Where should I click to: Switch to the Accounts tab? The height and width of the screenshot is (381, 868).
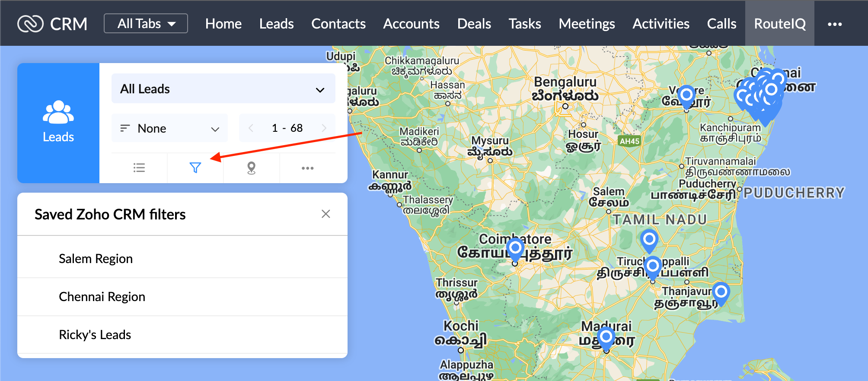pyautogui.click(x=411, y=24)
